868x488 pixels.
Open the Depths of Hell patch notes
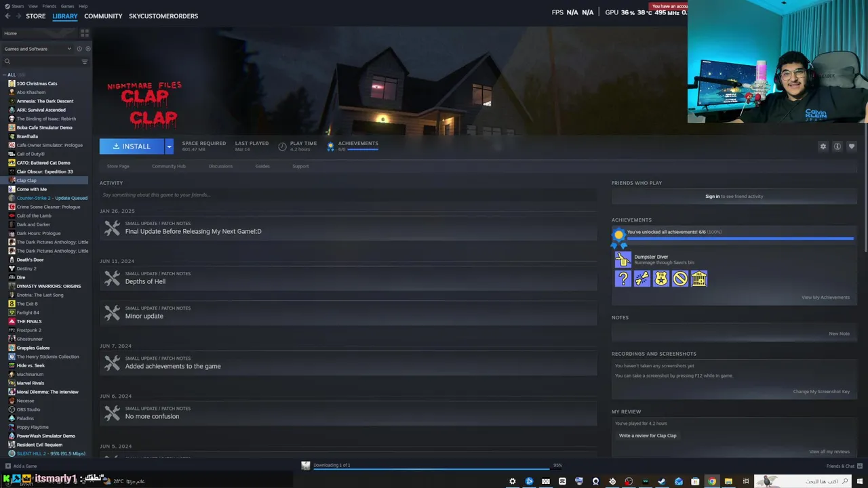(349, 279)
